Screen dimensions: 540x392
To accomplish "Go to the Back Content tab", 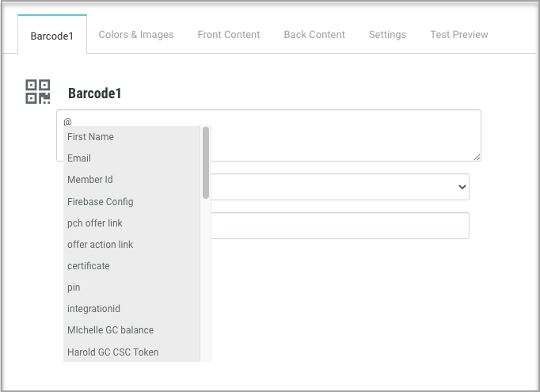I will click(x=314, y=35).
